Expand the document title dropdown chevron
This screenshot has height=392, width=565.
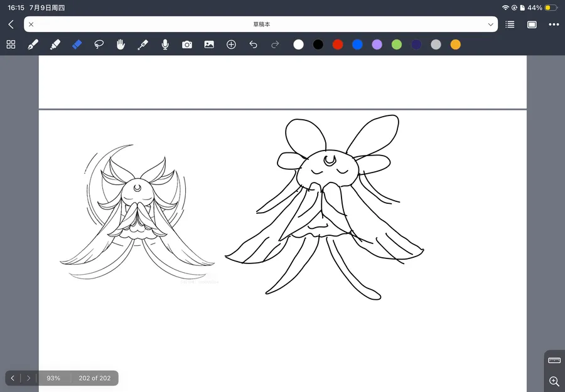click(x=490, y=24)
